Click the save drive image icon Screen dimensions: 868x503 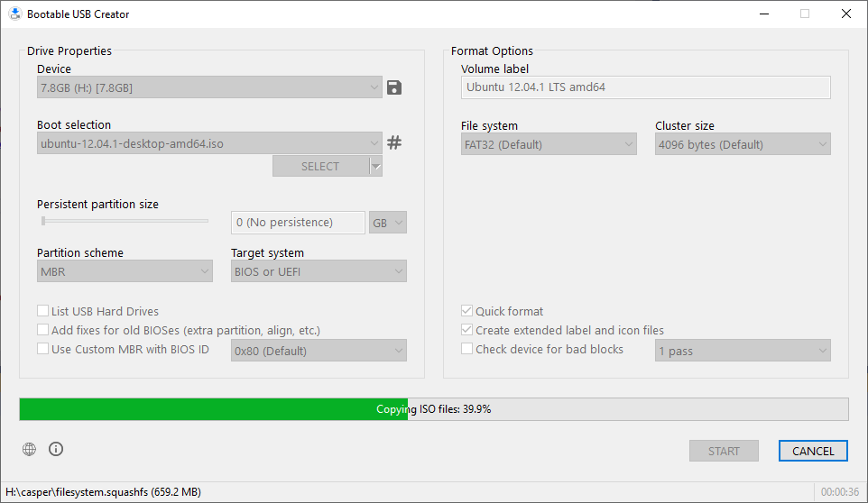tap(394, 87)
